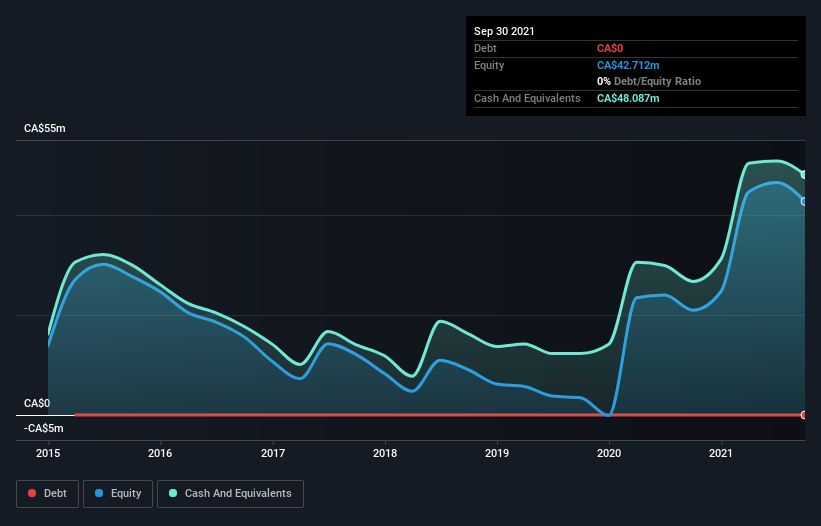The width and height of the screenshot is (821, 526).
Task: Click the 0% Debt/Equity Ratio text
Action: (x=649, y=82)
